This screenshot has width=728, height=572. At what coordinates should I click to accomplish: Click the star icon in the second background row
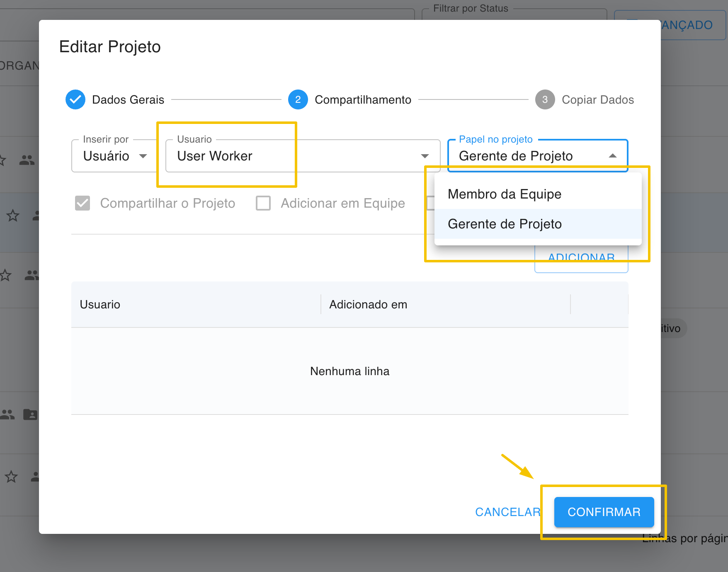pos(13,216)
